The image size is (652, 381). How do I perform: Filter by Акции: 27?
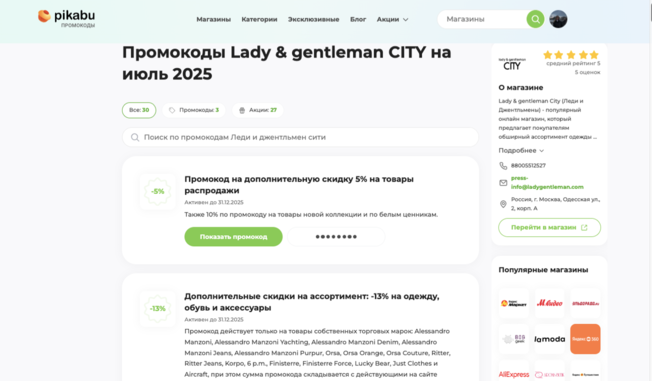coord(258,110)
